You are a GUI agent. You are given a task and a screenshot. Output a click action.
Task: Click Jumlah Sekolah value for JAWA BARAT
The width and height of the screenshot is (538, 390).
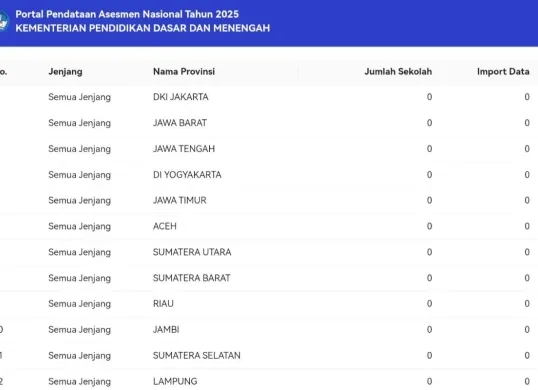(x=429, y=123)
